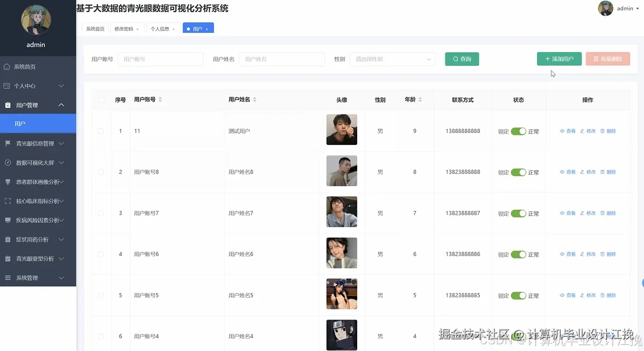Click the 青光眼信息管理 flag icon

click(x=8, y=143)
